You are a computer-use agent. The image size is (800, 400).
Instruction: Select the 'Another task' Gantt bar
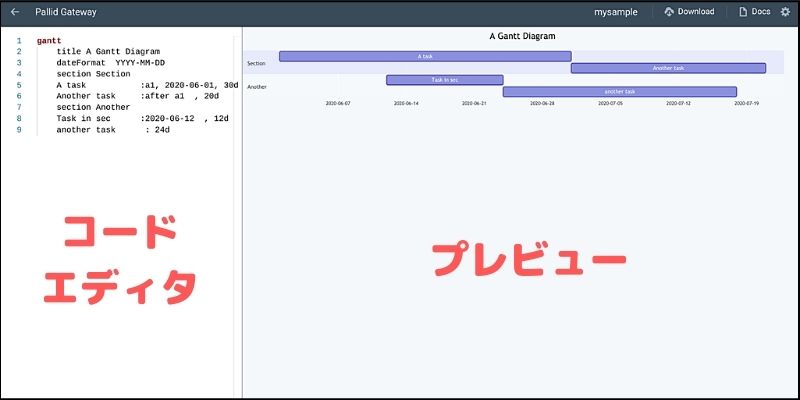coord(668,68)
